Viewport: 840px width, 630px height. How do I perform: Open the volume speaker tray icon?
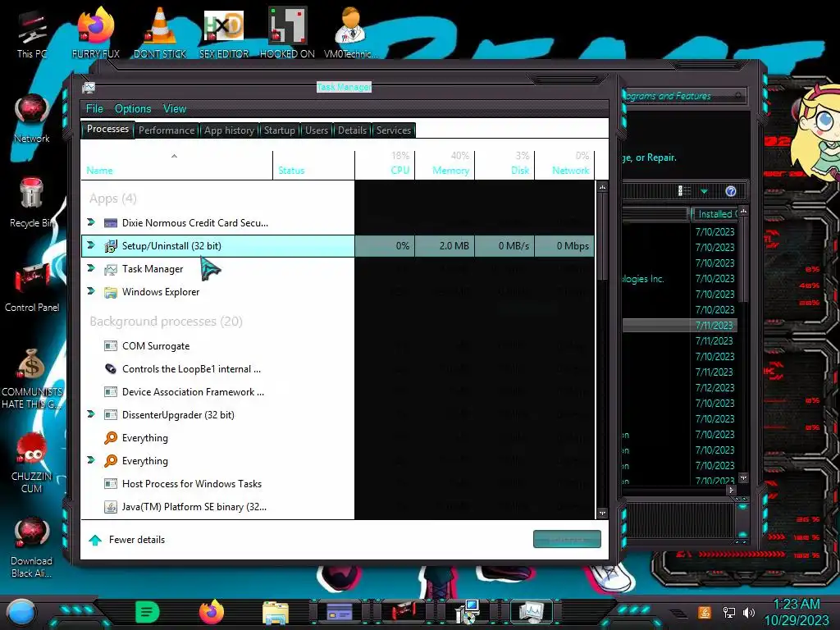(x=749, y=612)
